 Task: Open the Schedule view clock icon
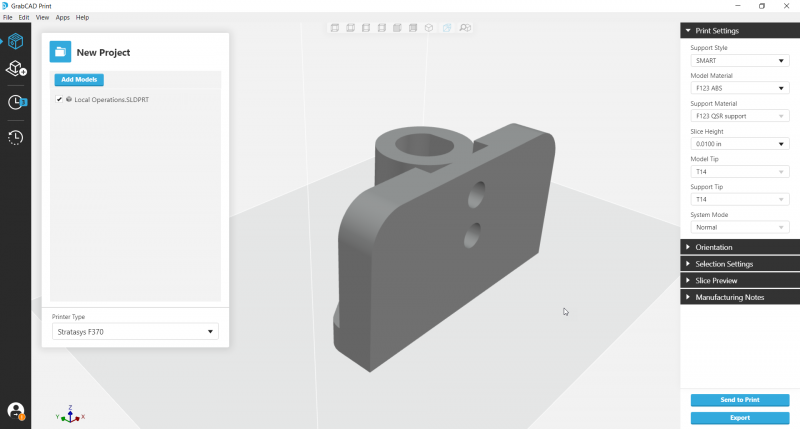coord(16,102)
